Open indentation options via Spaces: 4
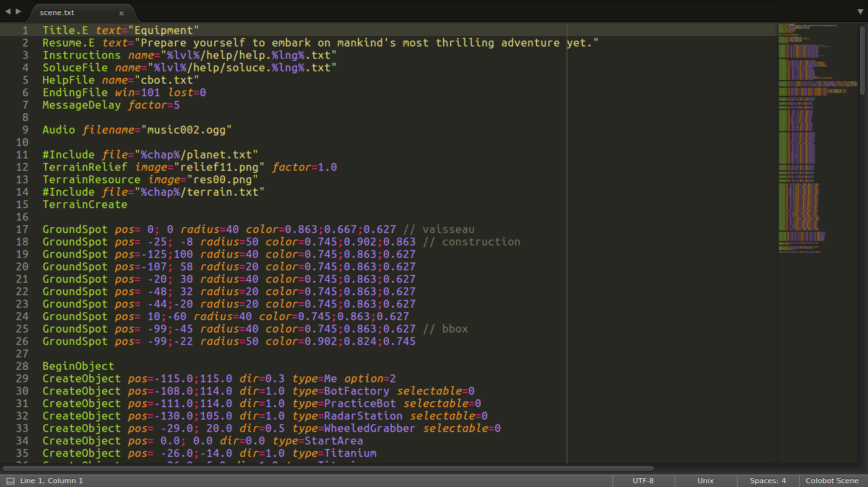 point(767,480)
